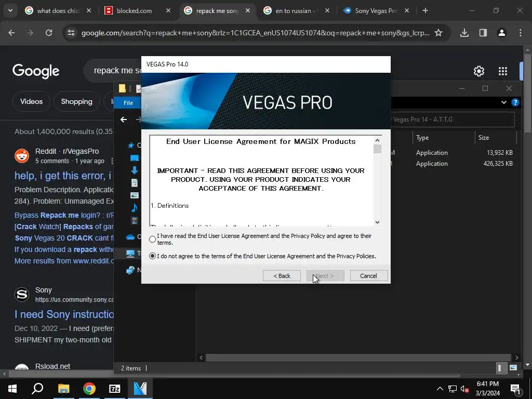Viewport: 532px width, 399px height.
Task: Open Chrome profile icon
Action: 502,33
